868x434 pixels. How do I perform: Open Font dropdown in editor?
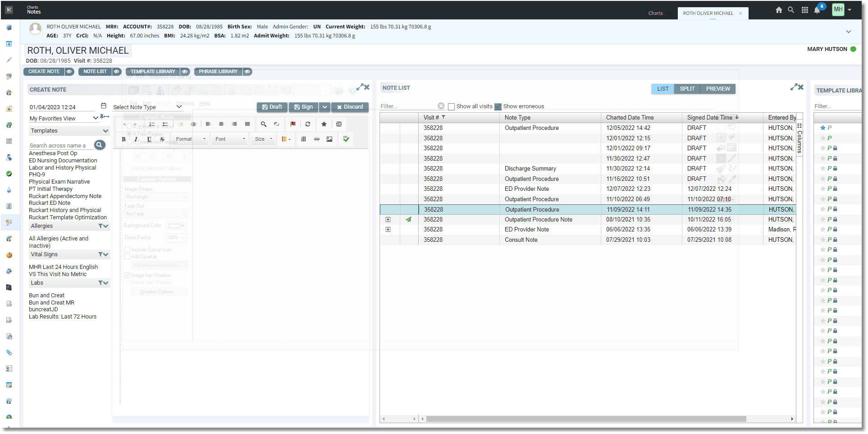point(230,139)
